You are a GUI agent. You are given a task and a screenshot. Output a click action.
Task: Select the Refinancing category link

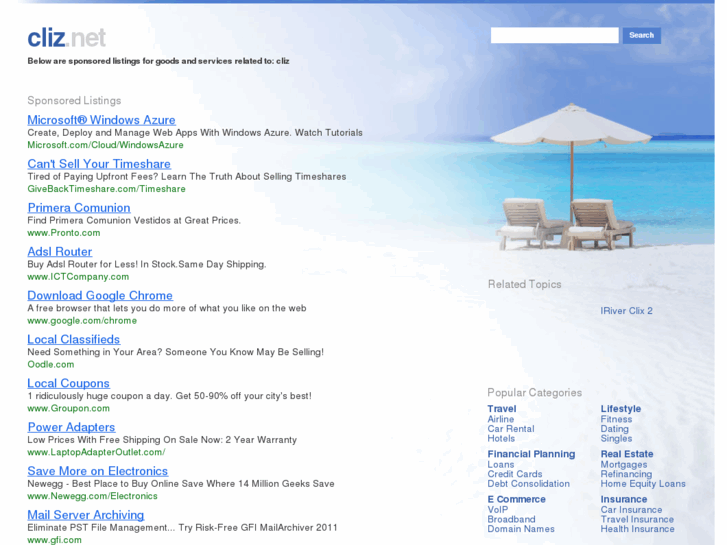[x=626, y=474]
